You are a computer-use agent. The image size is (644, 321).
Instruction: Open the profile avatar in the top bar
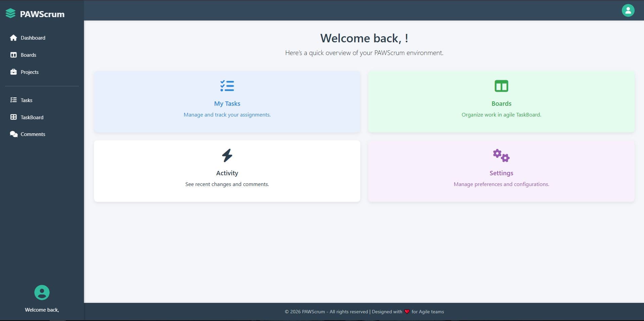click(x=628, y=10)
